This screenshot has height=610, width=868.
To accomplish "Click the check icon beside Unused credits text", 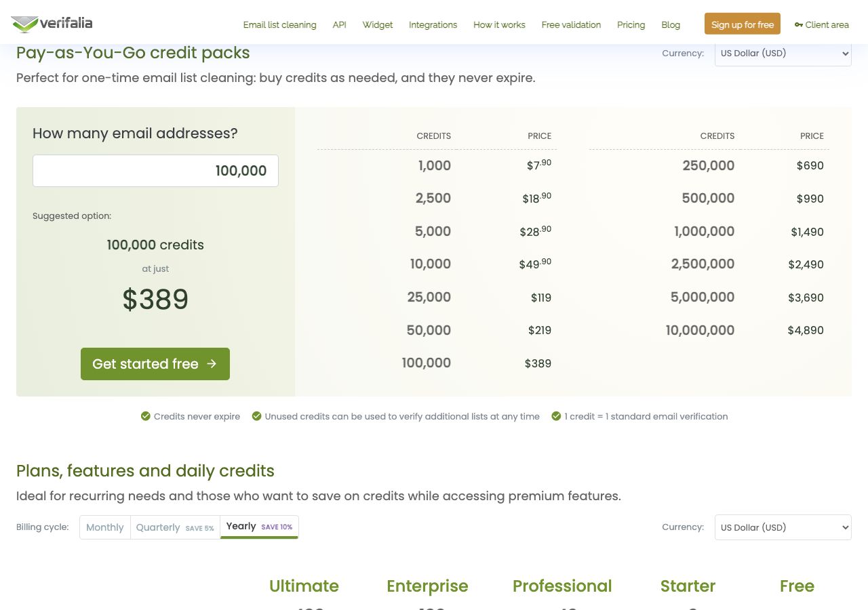I will tap(256, 416).
